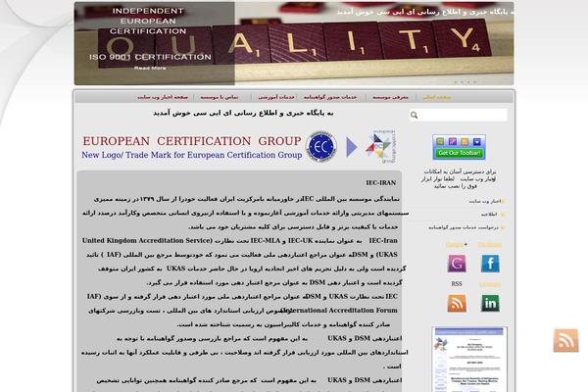Open the اطلاعیه sidebar link

tap(489, 215)
